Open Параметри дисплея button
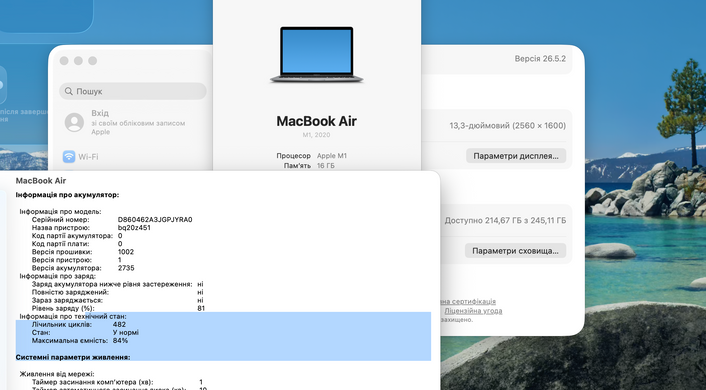Screen dimensions: 706x390 click(x=516, y=156)
